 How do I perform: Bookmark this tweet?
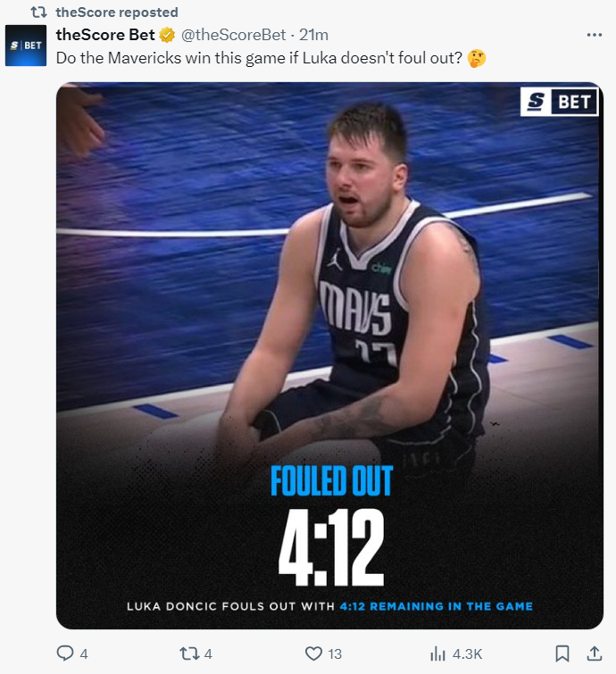pos(562,653)
